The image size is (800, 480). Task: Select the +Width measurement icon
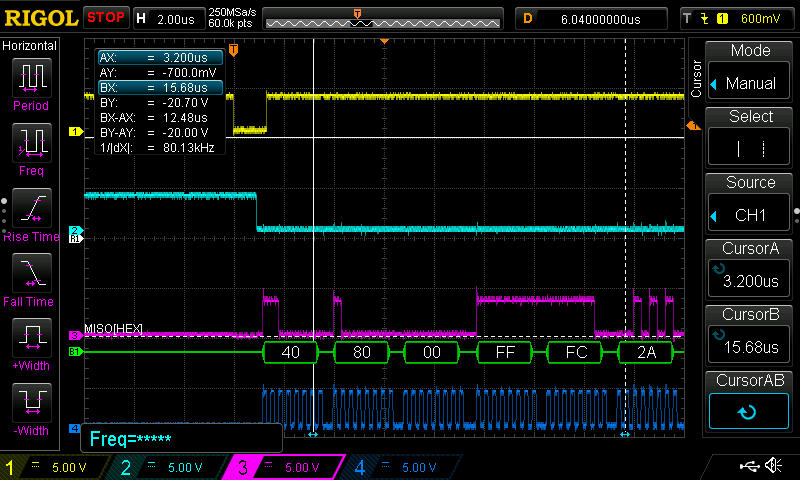(x=31, y=338)
